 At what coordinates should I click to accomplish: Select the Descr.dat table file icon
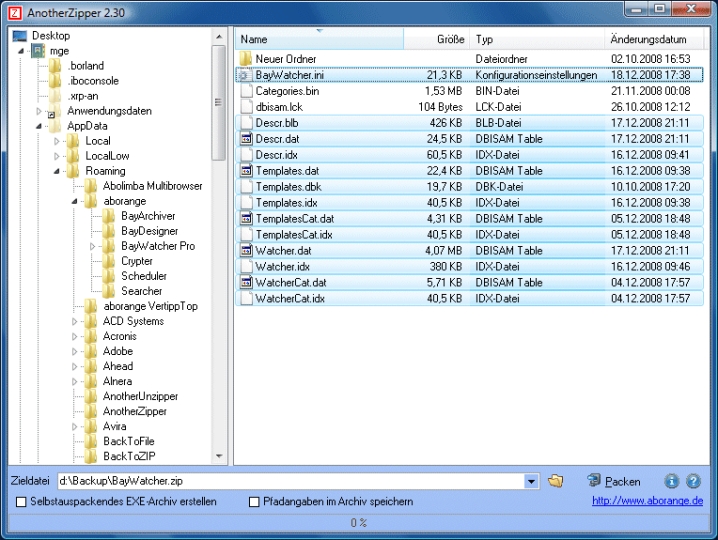[245, 139]
